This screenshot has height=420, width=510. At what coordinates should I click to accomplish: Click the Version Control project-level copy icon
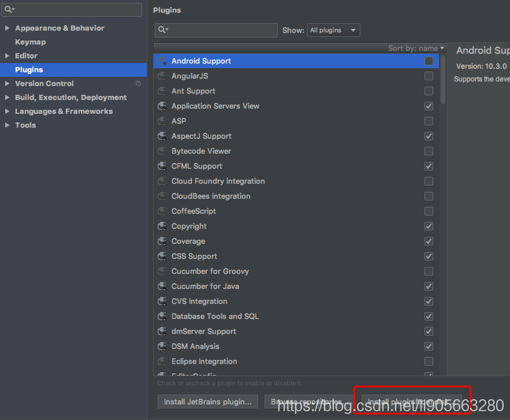[x=138, y=84]
